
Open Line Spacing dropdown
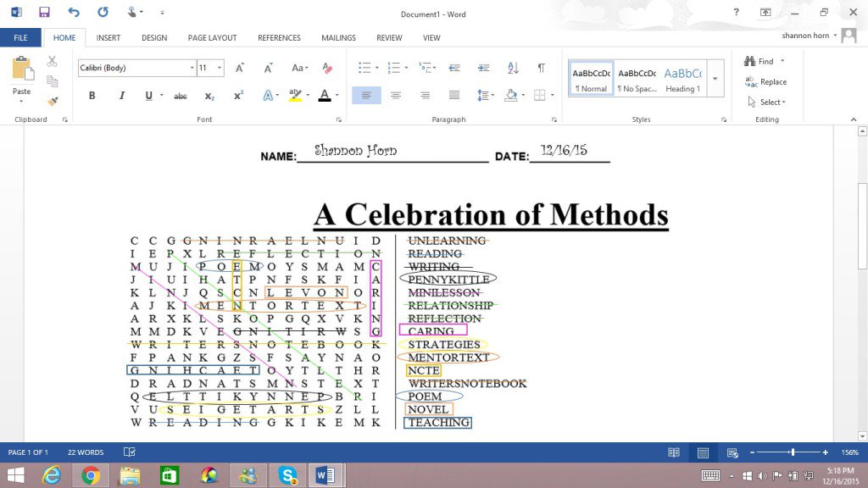(486, 95)
